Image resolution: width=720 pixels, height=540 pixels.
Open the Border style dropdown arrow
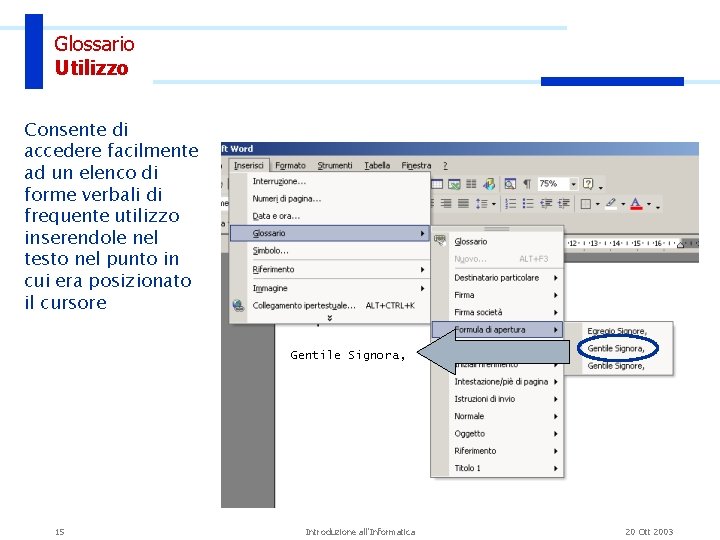597,204
